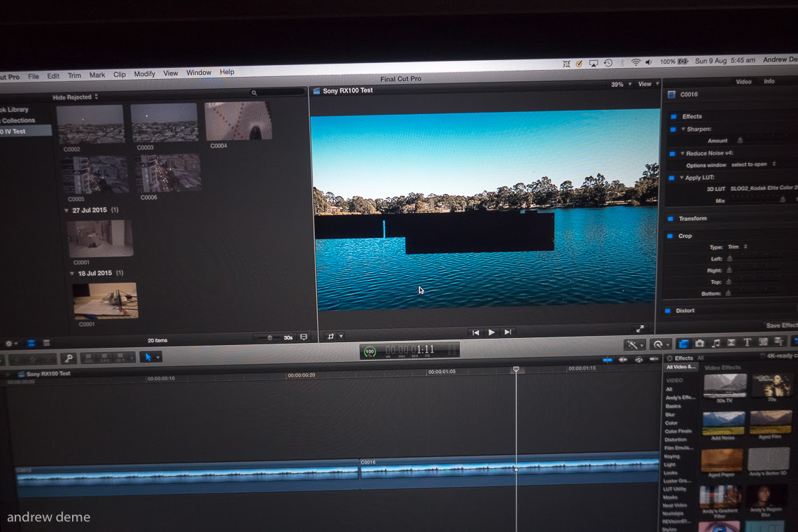Click the transform tool icon below viewer
This screenshot has height=532, width=798.
pos(331,337)
